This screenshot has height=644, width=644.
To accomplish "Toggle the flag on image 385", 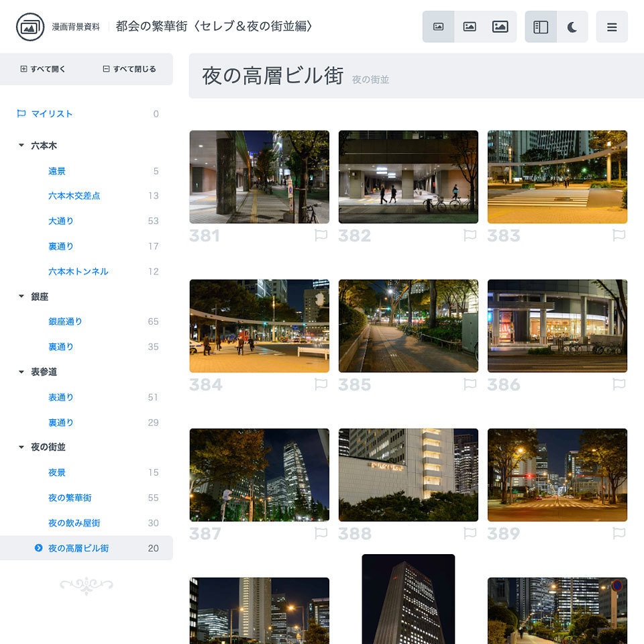I will coord(470,384).
